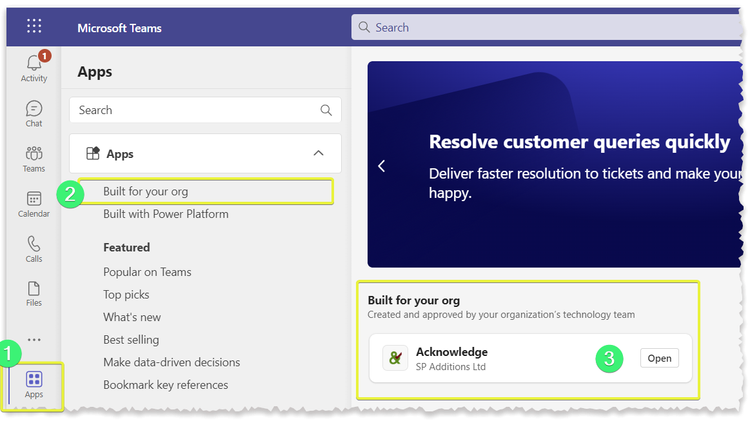Focus the Apps pane Search field
The image size is (750, 421).
(x=205, y=110)
